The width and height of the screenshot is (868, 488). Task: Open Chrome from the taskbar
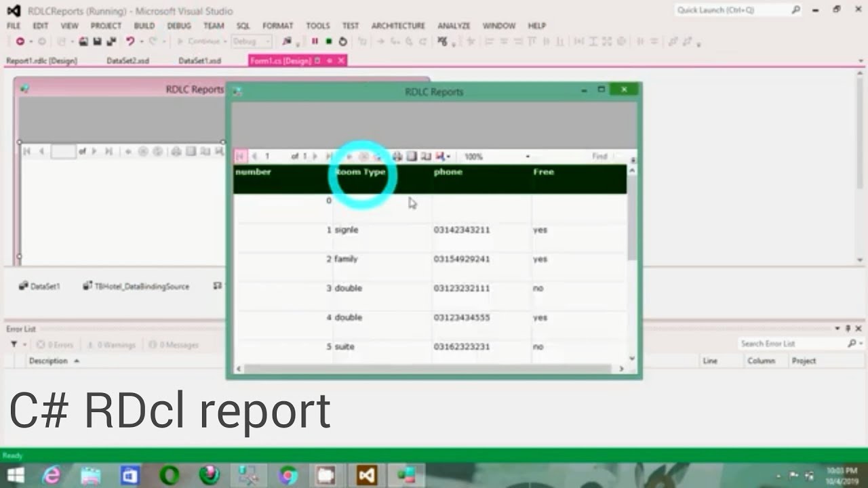pos(288,476)
